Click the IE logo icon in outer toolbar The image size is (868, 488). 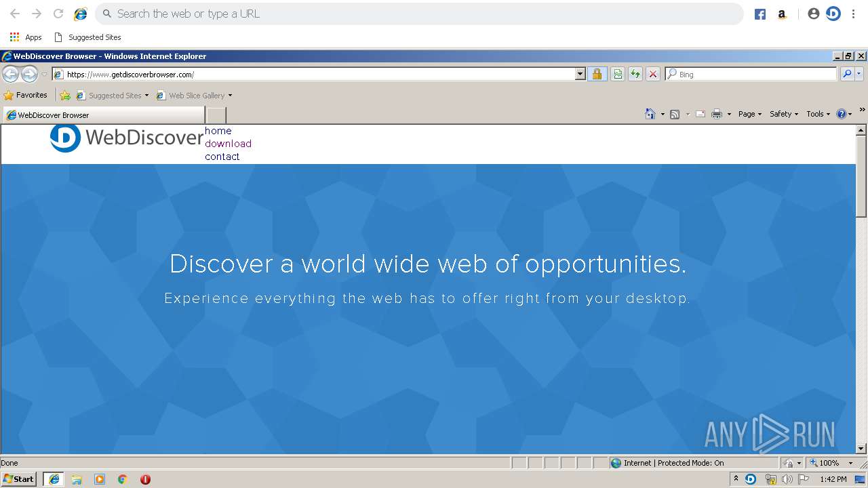click(80, 14)
